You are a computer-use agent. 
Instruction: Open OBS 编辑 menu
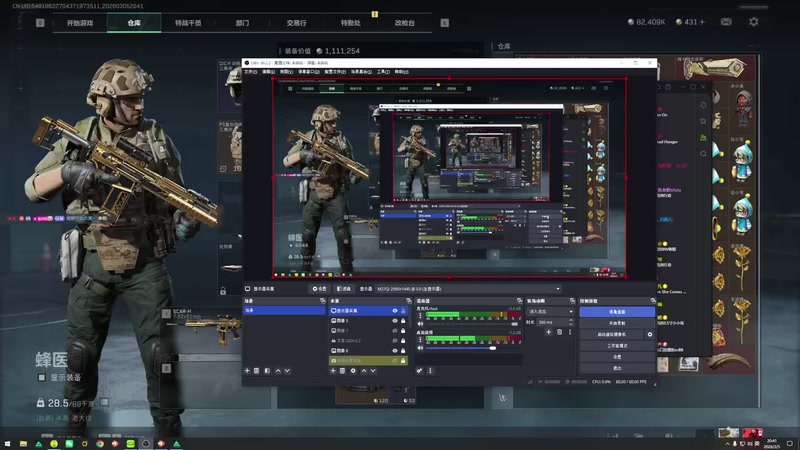(268, 72)
